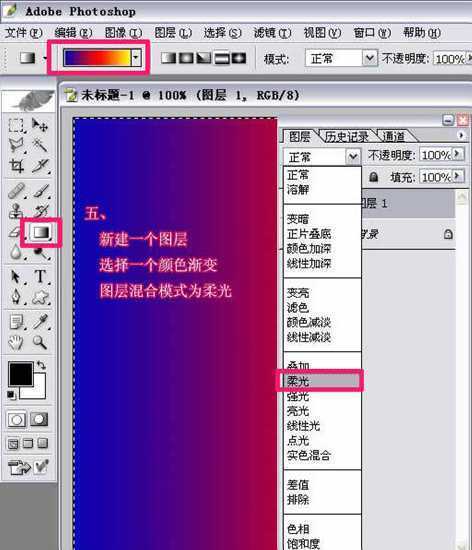
Task: Enable Quick Mask mode
Action: pos(39,419)
